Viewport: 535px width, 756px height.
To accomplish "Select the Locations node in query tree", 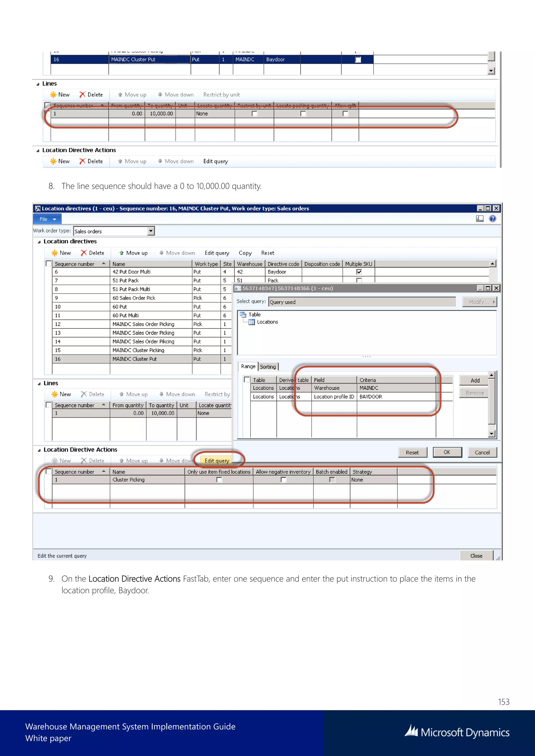I will click(x=267, y=322).
